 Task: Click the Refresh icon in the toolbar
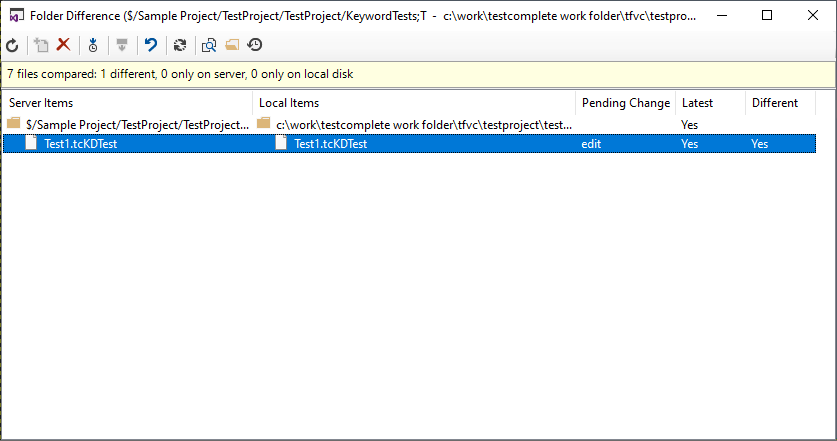pyautogui.click(x=13, y=45)
